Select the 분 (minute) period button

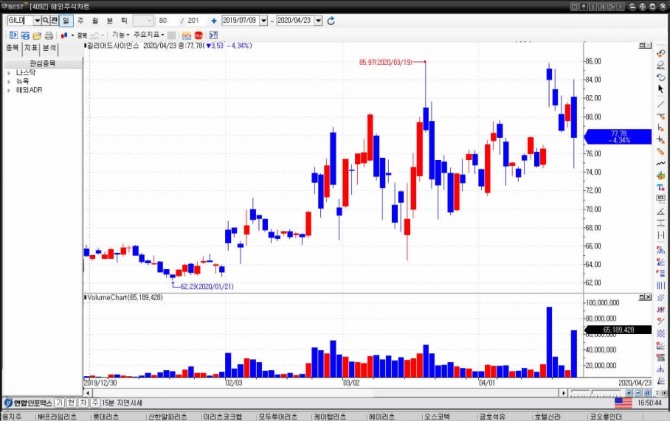tap(109, 21)
